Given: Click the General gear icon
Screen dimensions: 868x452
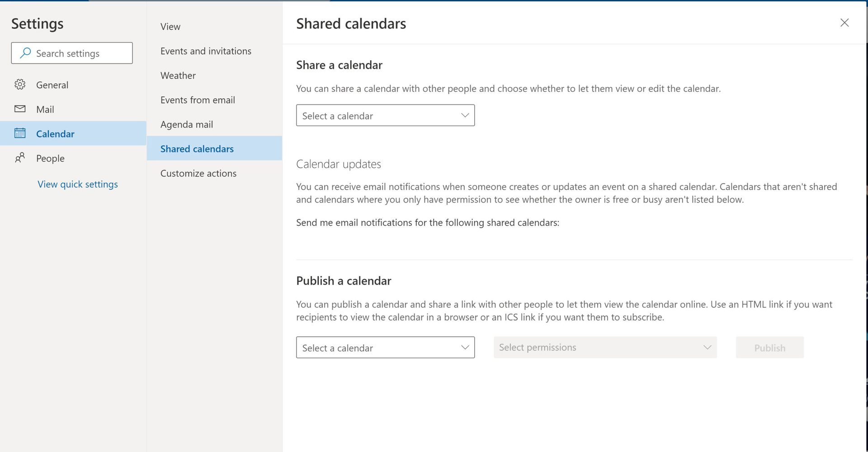Looking at the screenshot, I should pyautogui.click(x=20, y=85).
